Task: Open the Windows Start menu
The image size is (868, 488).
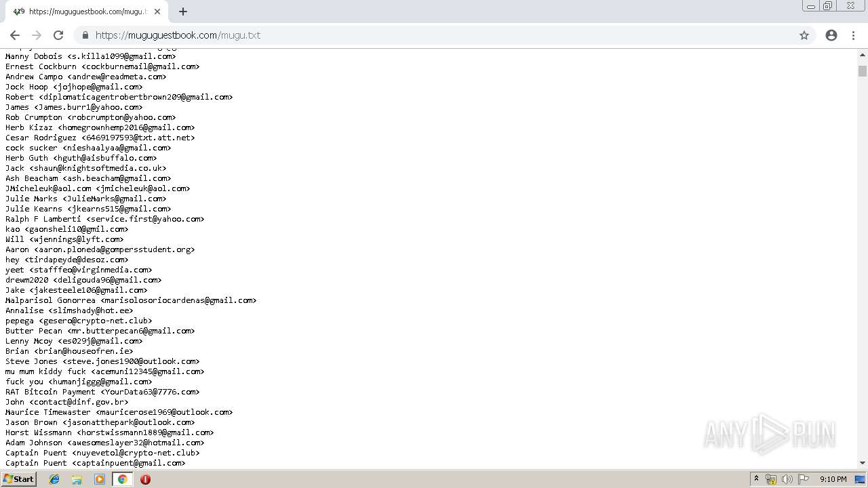Action: tap(19, 479)
